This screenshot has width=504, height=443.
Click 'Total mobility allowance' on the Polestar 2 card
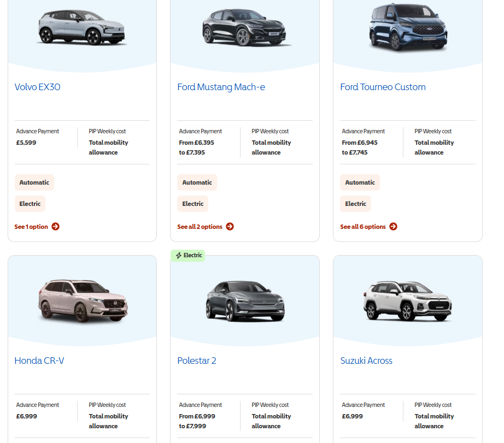coord(271,421)
